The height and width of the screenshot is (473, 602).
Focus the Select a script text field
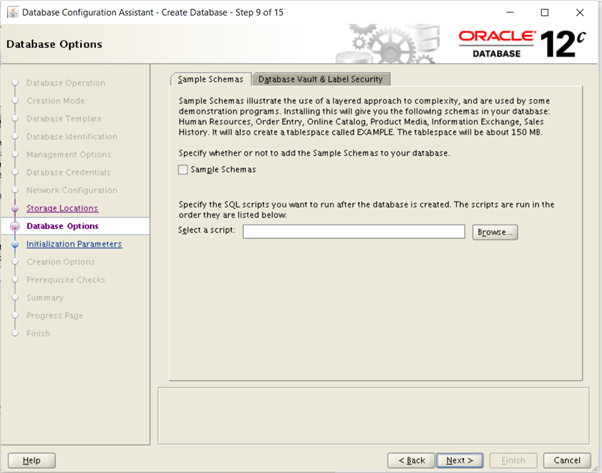click(x=354, y=232)
